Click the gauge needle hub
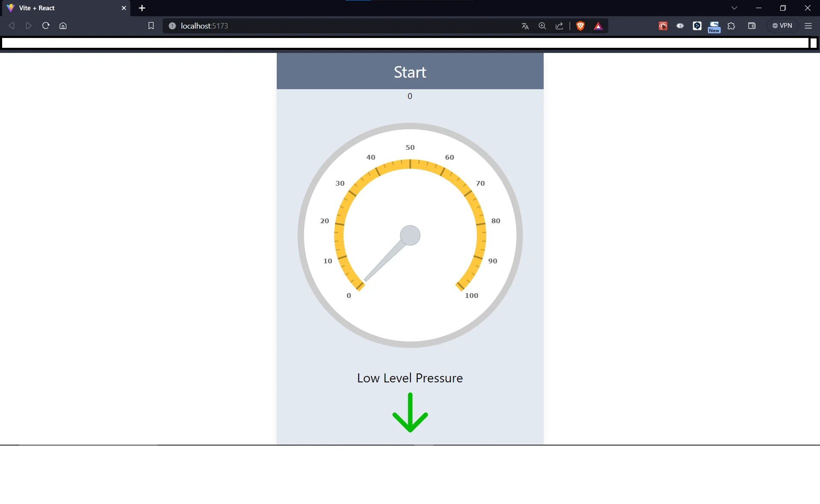The image size is (820, 504). [x=410, y=235]
